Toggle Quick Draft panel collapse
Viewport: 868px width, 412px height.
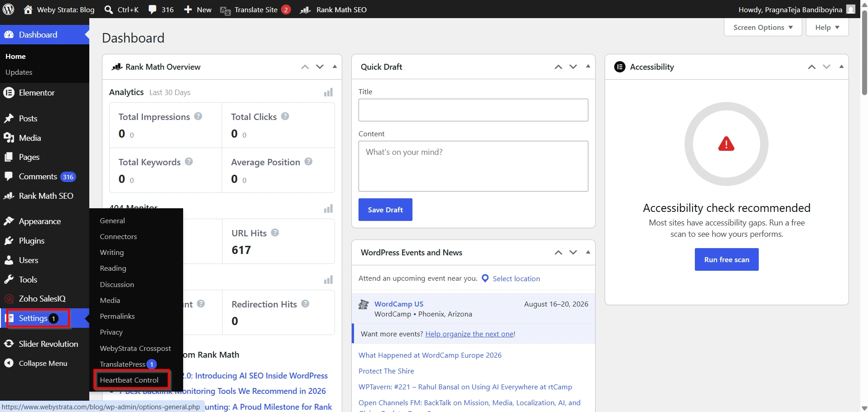pyautogui.click(x=588, y=67)
